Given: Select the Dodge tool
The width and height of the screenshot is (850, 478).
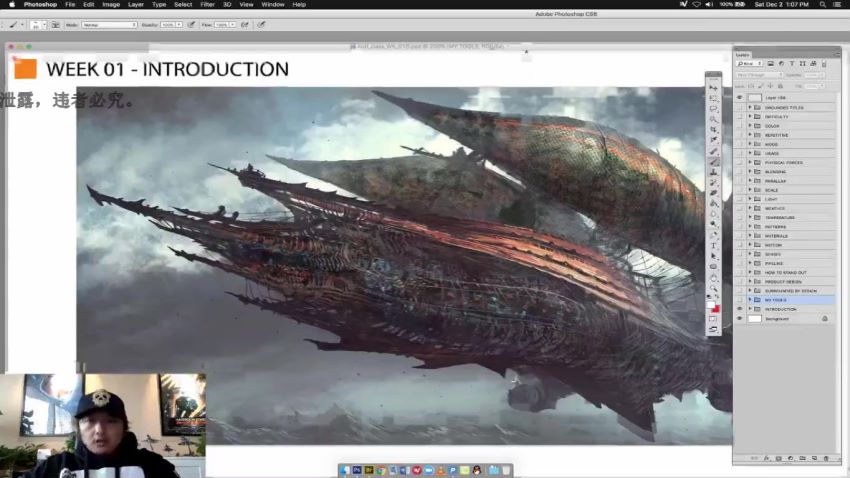Looking at the screenshot, I should coord(713,224).
